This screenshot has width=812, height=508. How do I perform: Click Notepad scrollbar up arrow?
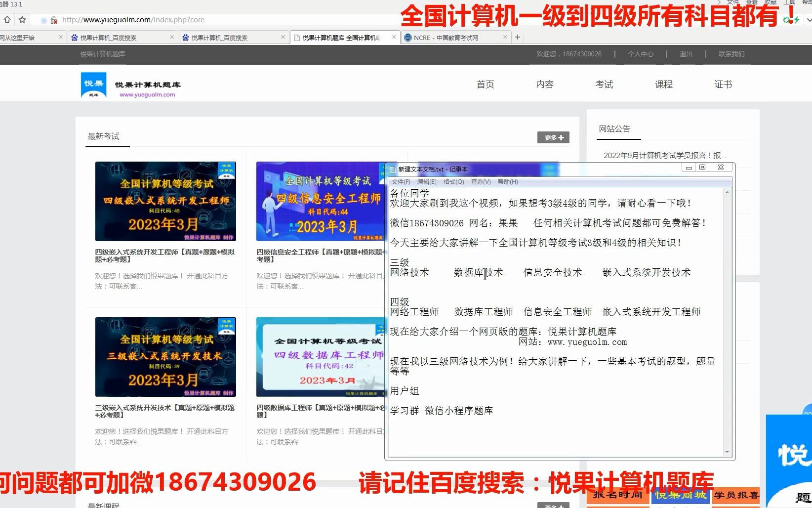[727, 192]
